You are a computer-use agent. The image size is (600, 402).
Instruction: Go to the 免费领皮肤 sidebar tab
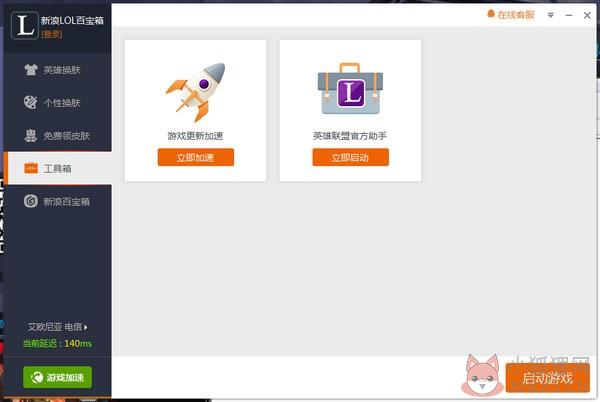point(57,136)
